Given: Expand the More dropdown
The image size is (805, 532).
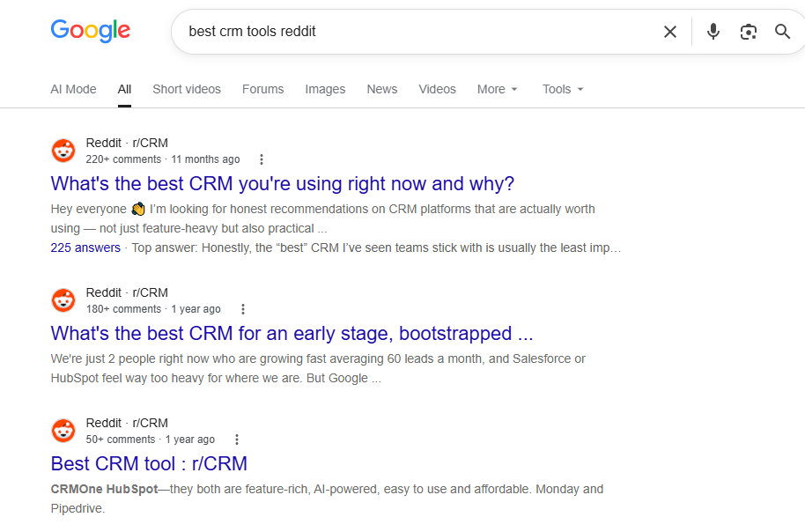Looking at the screenshot, I should pyautogui.click(x=497, y=89).
